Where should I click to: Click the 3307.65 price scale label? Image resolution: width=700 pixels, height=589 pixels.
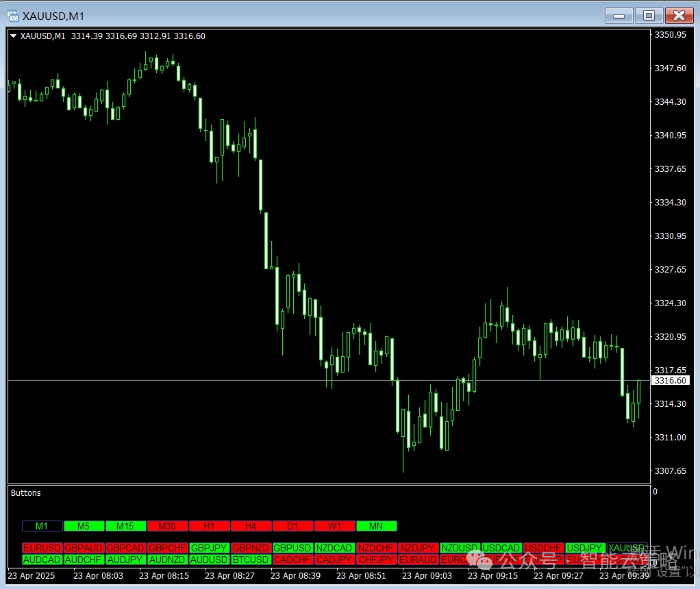click(x=670, y=471)
